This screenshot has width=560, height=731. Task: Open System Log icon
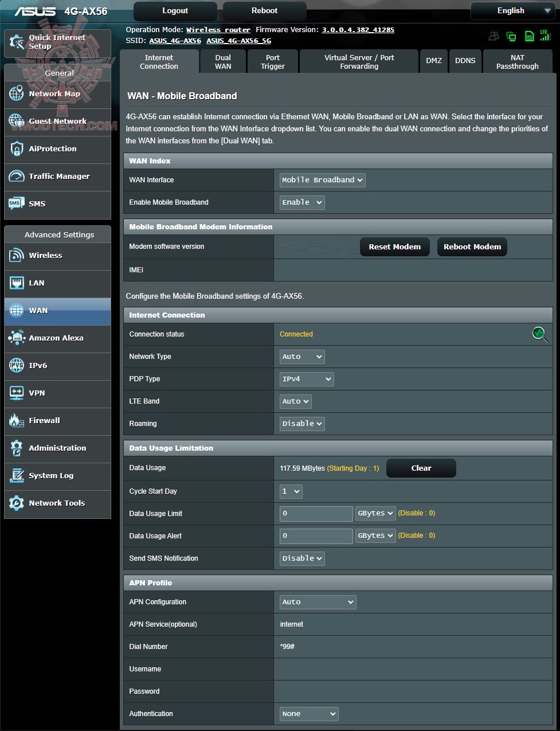pos(17,476)
